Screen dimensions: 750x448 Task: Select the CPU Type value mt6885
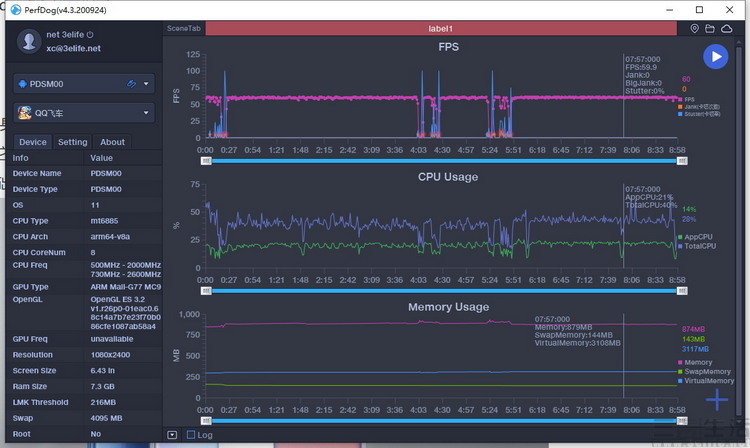click(x=104, y=221)
